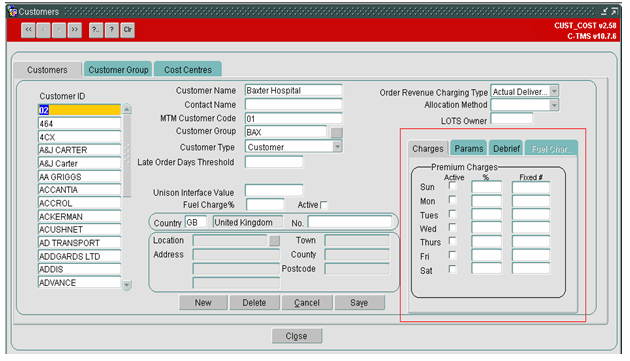Select customer ACKERMAN in list
630x361 pixels.
tap(80, 216)
